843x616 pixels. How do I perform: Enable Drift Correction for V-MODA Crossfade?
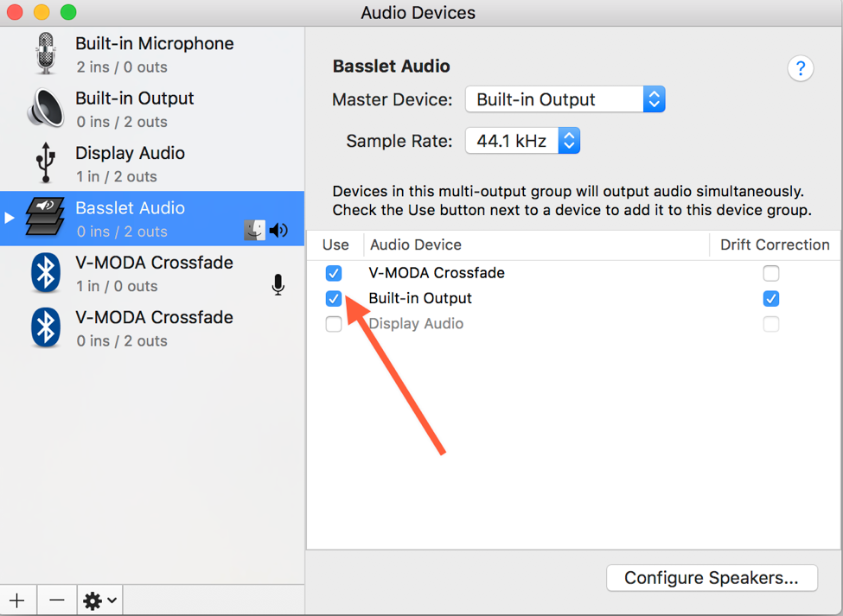point(771,273)
